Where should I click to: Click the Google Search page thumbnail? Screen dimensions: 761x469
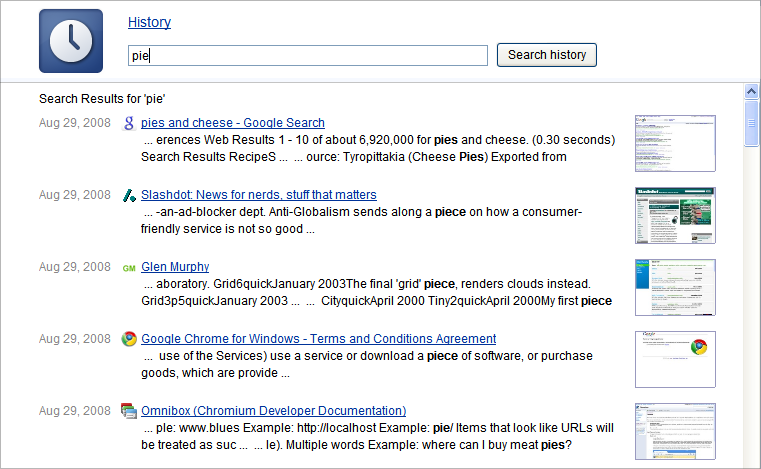click(675, 143)
